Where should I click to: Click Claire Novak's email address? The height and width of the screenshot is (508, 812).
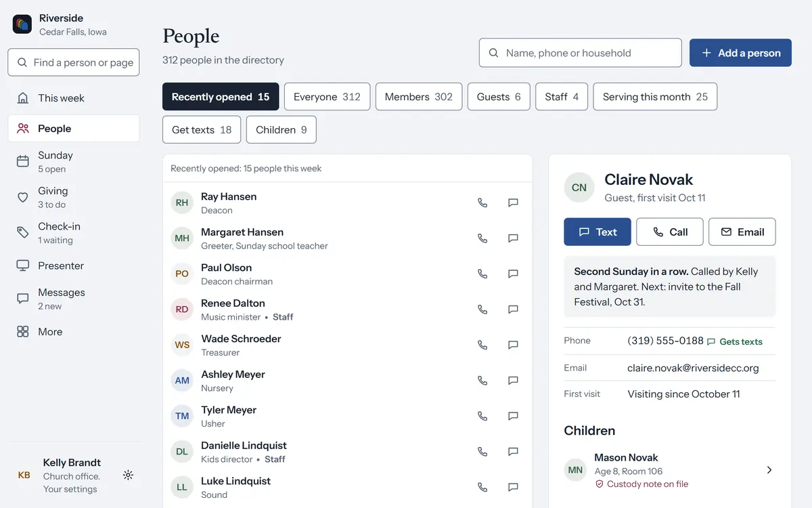pyautogui.click(x=693, y=368)
